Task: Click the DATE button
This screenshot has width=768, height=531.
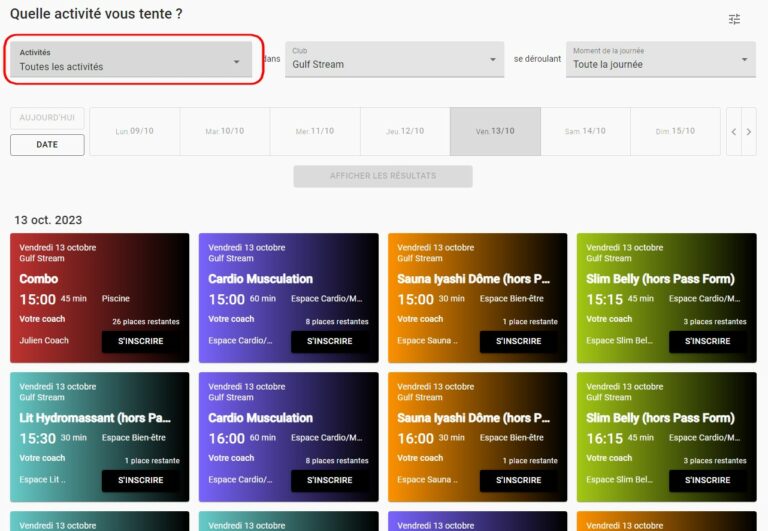Action: tap(47, 145)
